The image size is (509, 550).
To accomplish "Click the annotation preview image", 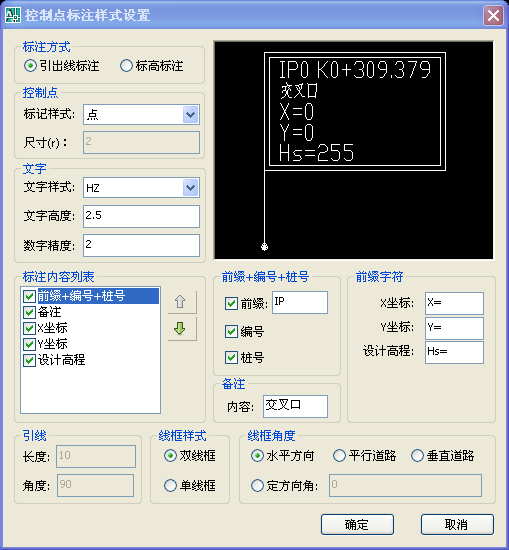I will 354,150.
